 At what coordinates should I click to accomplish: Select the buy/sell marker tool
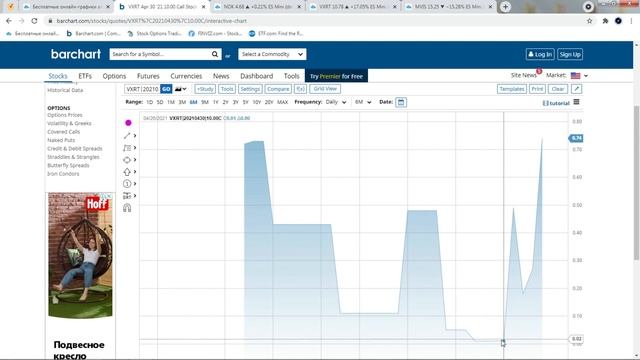pyautogui.click(x=127, y=196)
